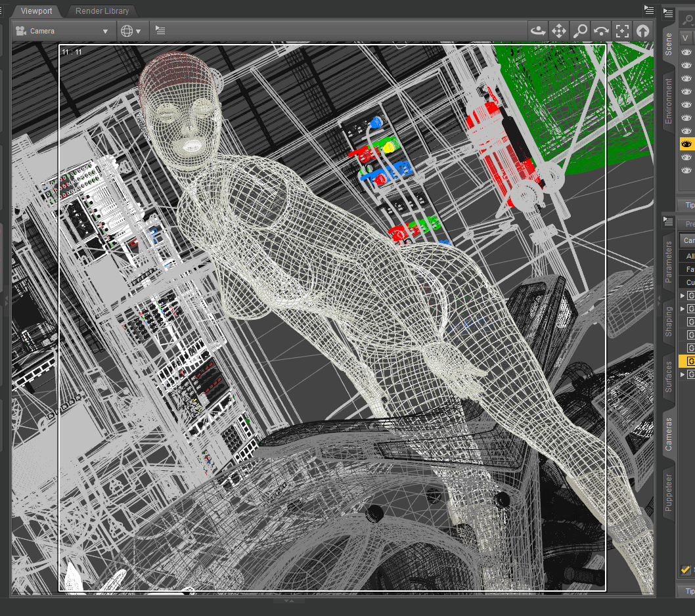Image resolution: width=695 pixels, height=616 pixels.
Task: Click the 'Pre' presets tab in Parameters pane
Action: [x=688, y=224]
